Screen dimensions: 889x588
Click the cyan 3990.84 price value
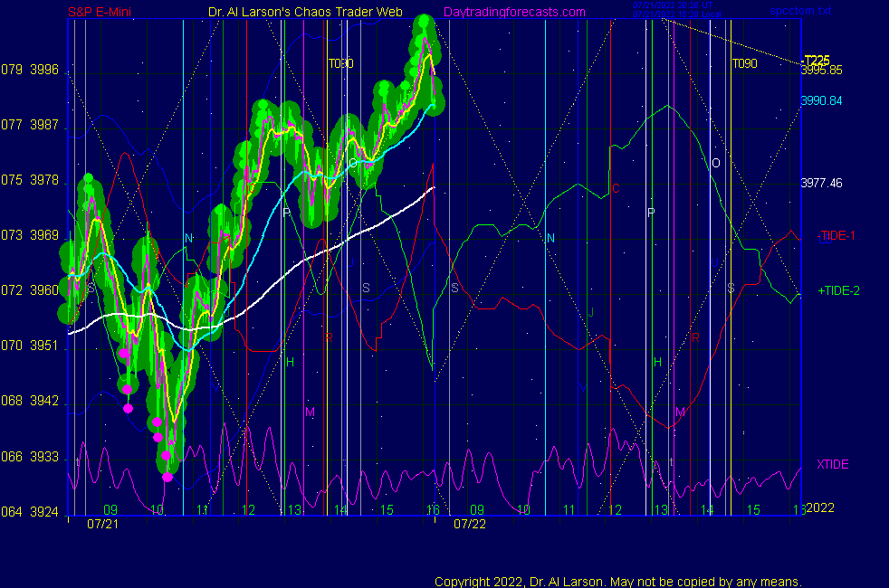click(821, 100)
